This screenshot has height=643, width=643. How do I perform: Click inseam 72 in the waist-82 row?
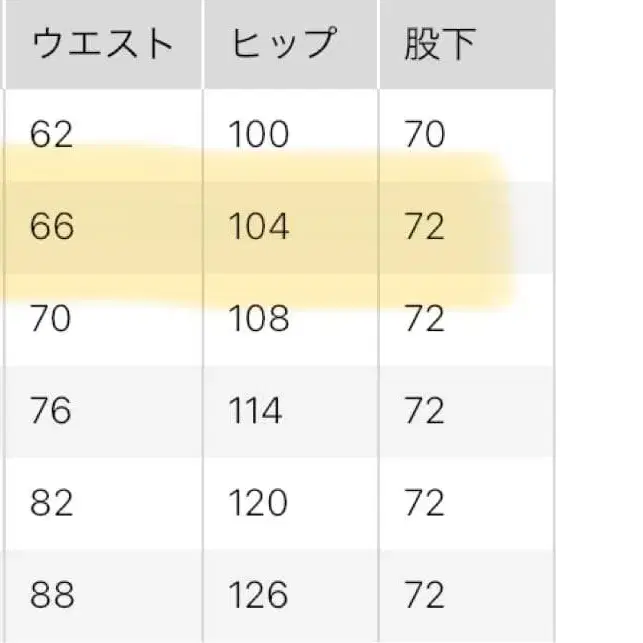point(424,503)
